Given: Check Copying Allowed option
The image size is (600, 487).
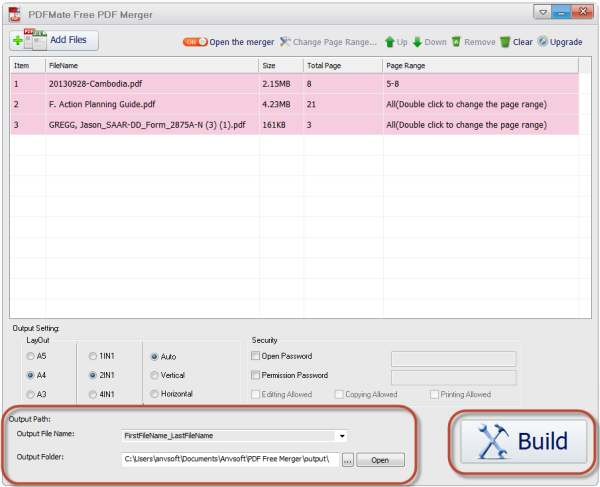Looking at the screenshot, I should tap(339, 394).
